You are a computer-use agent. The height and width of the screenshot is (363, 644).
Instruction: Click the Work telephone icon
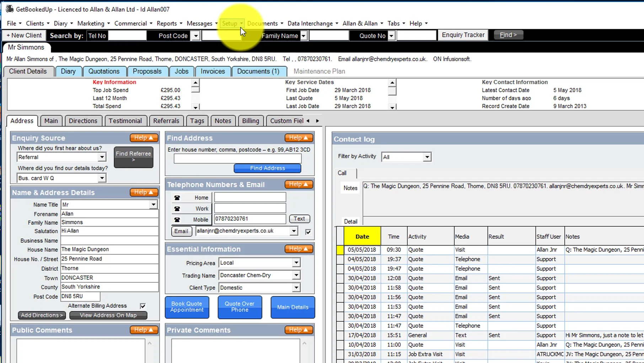tap(177, 209)
